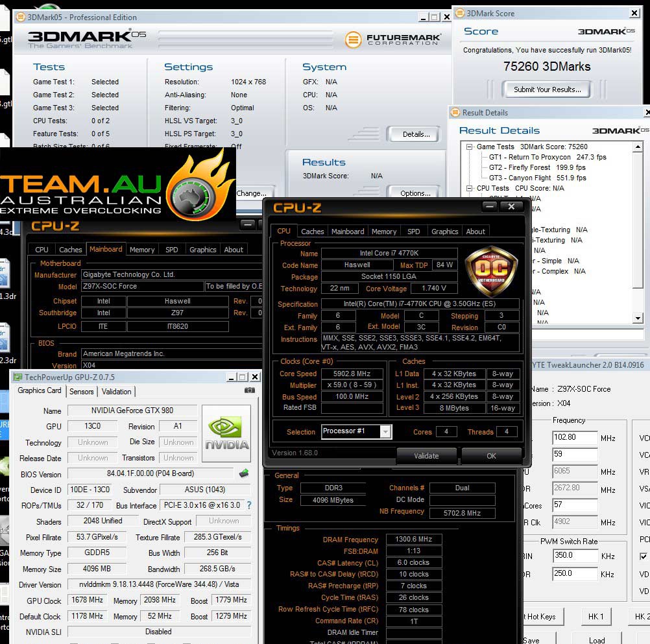
Task: Open the Processor #1 selection dropdown
Action: coord(385,432)
